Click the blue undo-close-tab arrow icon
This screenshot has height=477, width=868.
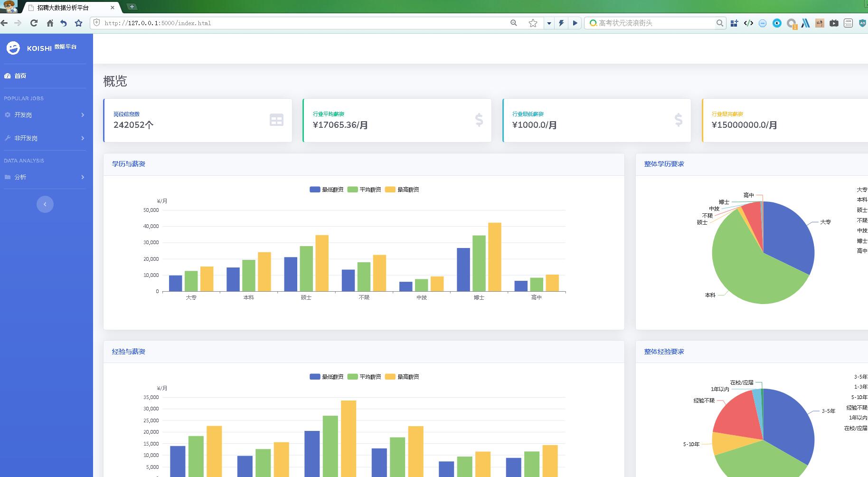click(64, 23)
